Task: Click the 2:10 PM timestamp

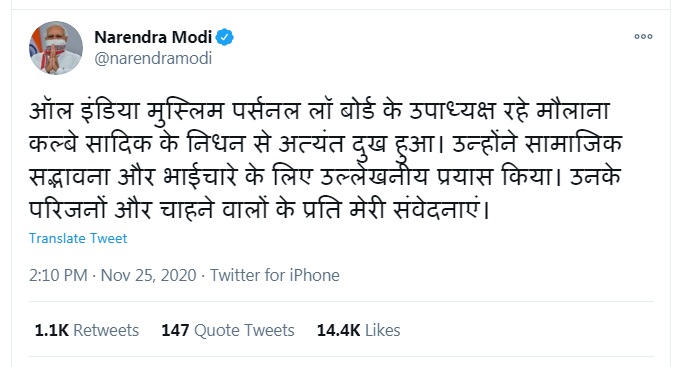Action: coord(58,276)
